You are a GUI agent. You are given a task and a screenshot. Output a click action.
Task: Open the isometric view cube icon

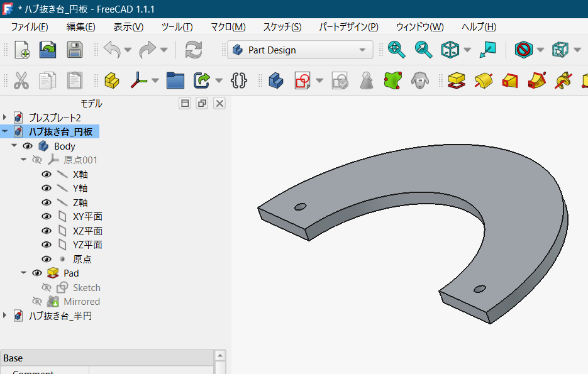click(450, 50)
